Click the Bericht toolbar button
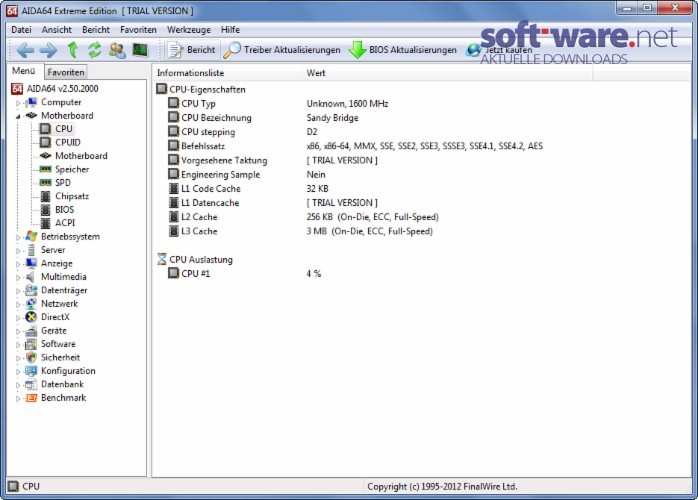Screen dimensions: 698x500 point(192,50)
